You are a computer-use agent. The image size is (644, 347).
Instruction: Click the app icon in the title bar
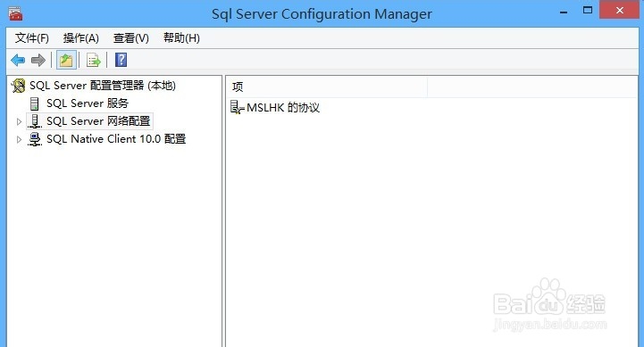click(15, 14)
